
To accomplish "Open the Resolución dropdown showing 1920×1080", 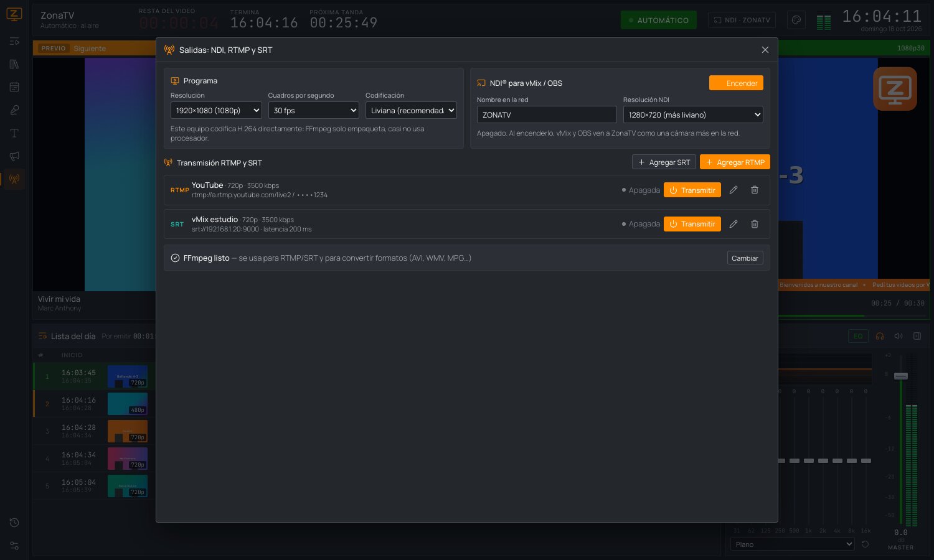I will point(216,110).
